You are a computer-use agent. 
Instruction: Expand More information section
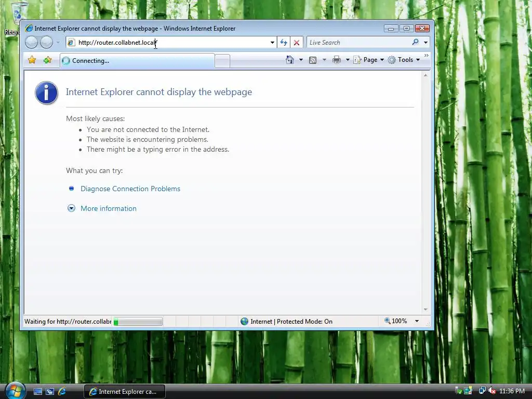(x=109, y=208)
